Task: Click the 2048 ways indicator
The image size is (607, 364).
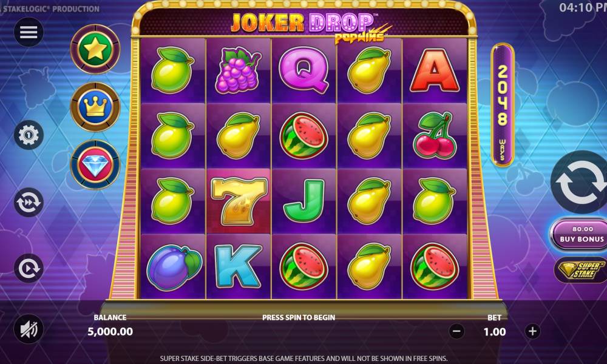Action: click(x=503, y=105)
